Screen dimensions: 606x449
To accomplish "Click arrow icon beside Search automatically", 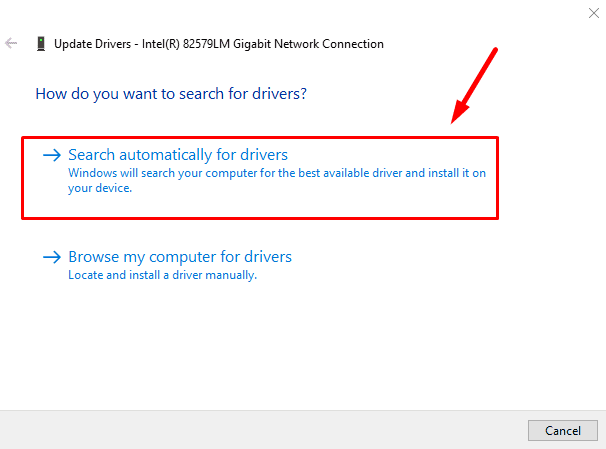I will click(52, 155).
